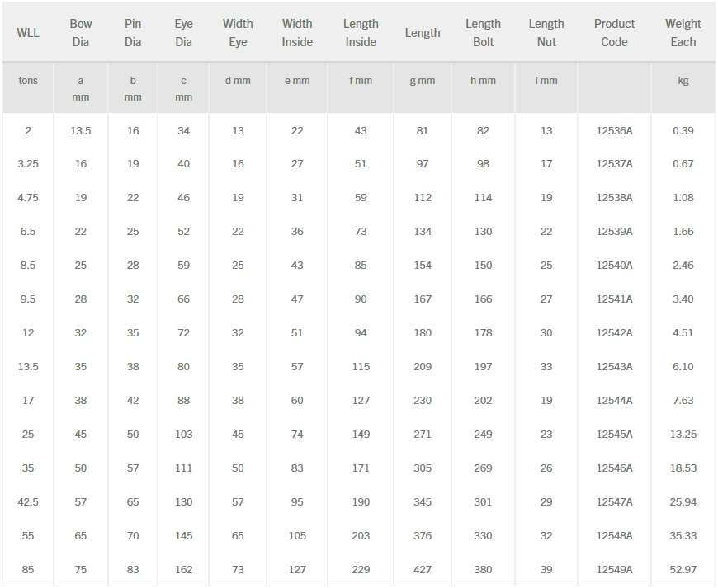Click the Bow Dia column header
718x588 pixels.
point(81,33)
